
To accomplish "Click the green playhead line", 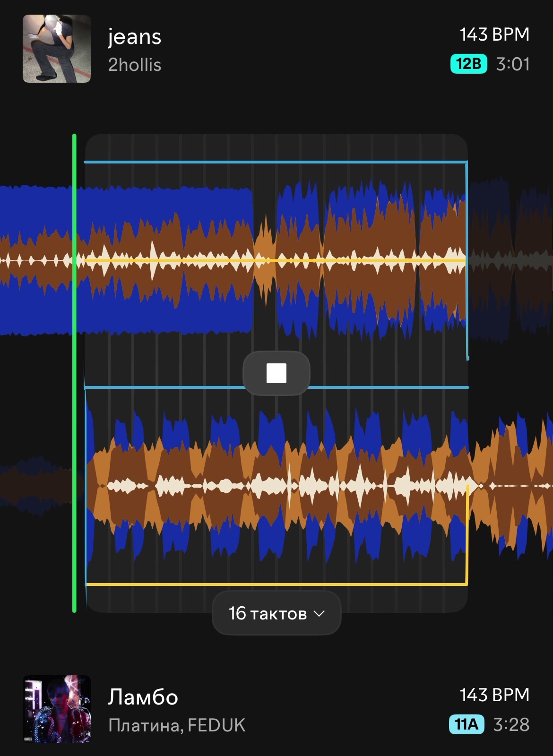I will [74, 373].
